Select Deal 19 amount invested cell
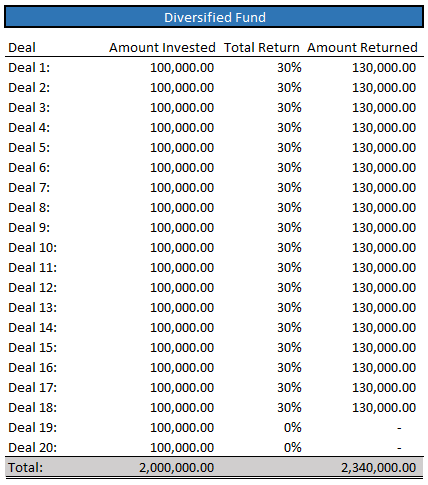 182,428
